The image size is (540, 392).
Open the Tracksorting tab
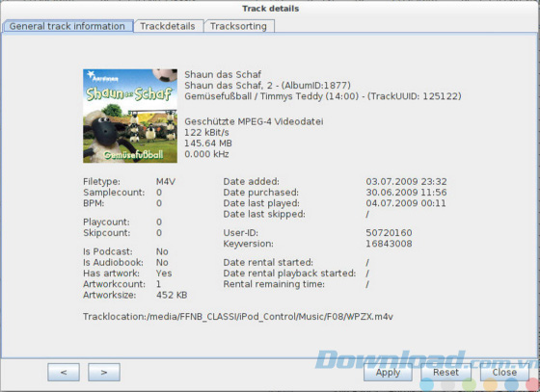[239, 26]
